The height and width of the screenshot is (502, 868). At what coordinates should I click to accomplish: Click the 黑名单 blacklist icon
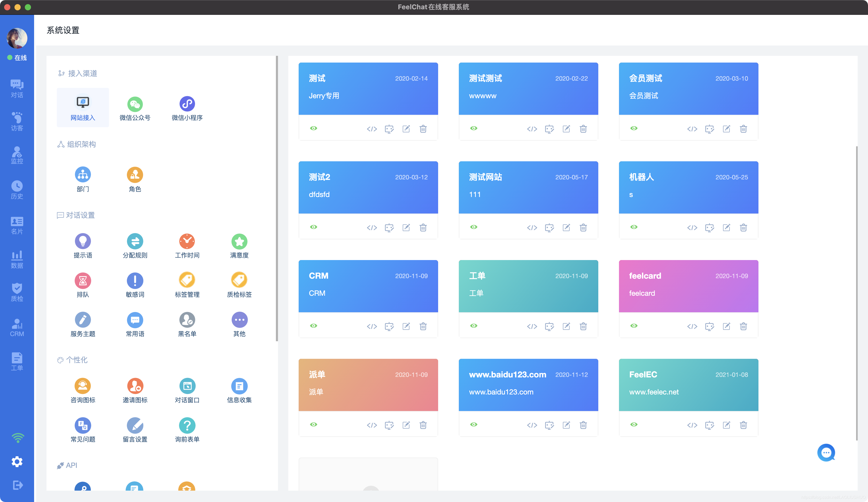187,320
